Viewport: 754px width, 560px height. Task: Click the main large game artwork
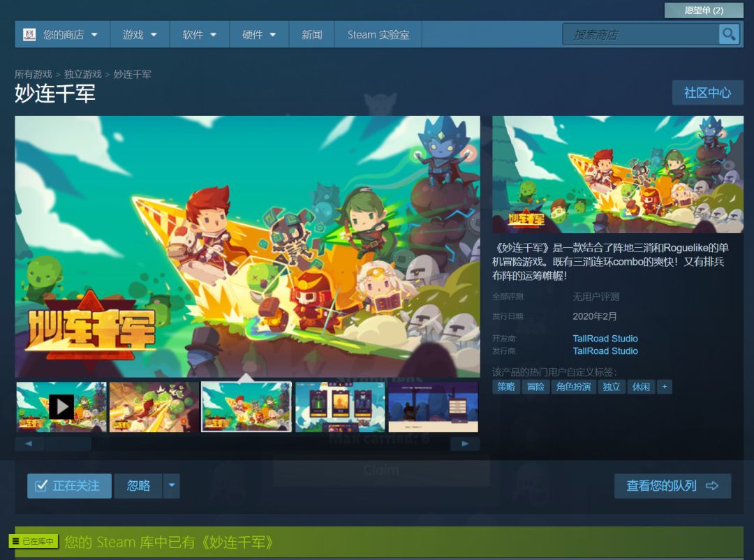pos(247,246)
